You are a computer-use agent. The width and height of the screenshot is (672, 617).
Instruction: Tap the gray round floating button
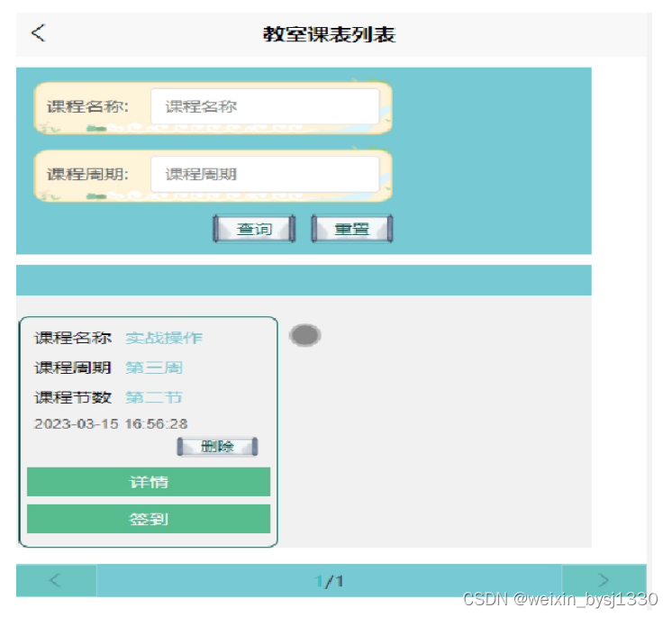[305, 335]
